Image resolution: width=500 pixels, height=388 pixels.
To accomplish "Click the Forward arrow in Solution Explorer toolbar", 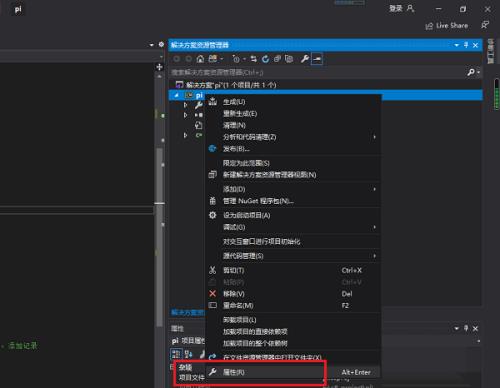I will (x=189, y=59).
